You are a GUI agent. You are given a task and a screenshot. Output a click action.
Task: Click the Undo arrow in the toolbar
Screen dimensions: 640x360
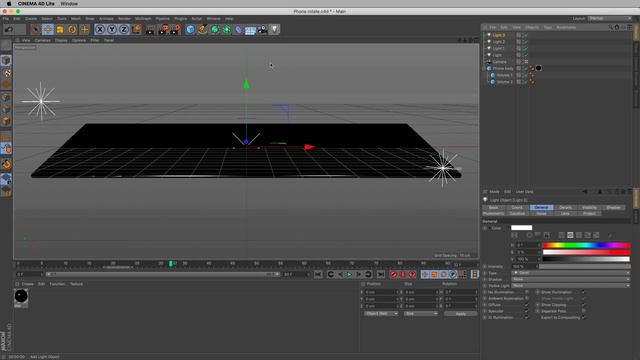(x=9, y=29)
